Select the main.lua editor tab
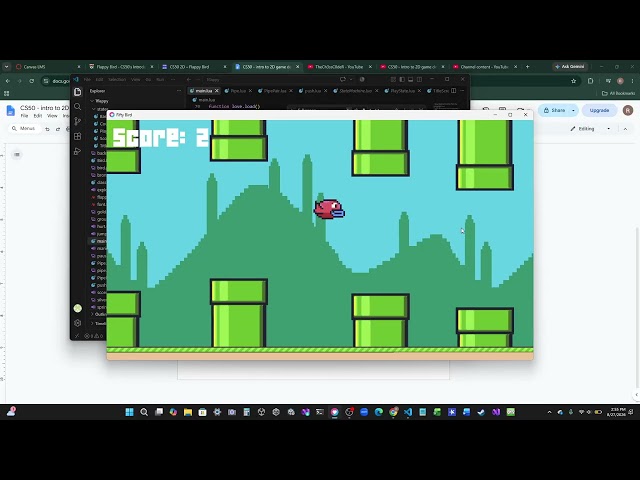Image resolution: width=640 pixels, height=480 pixels. (204, 91)
